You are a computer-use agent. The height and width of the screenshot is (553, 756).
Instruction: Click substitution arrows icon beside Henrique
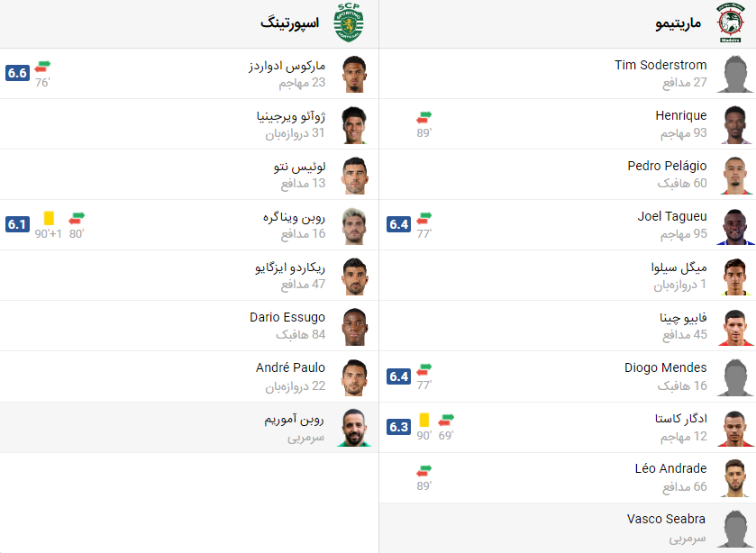pyautogui.click(x=424, y=117)
